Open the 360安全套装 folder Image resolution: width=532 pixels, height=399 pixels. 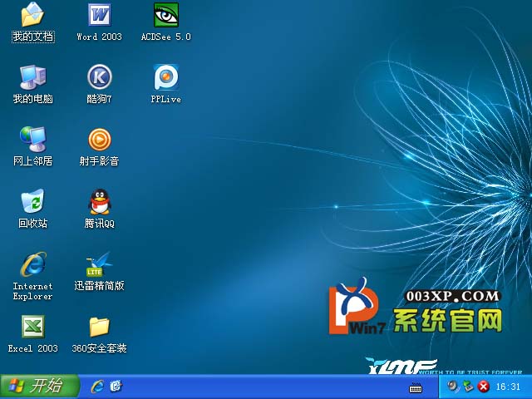[100, 327]
